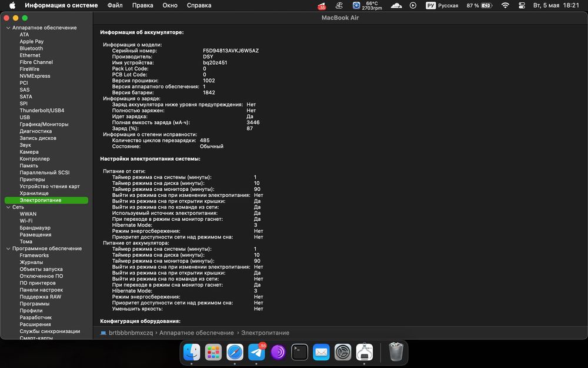
Task: Collapse the Сеть section
Action: click(8, 207)
